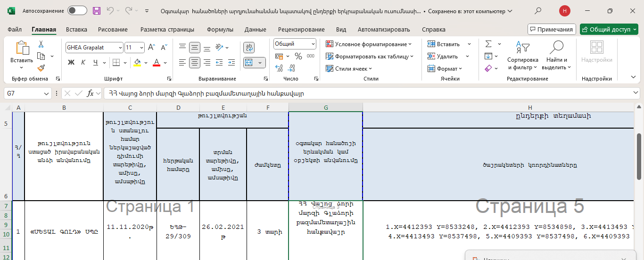Click the Примечания button
Image resolution: width=644 pixels, height=260 pixels.
pos(552,29)
